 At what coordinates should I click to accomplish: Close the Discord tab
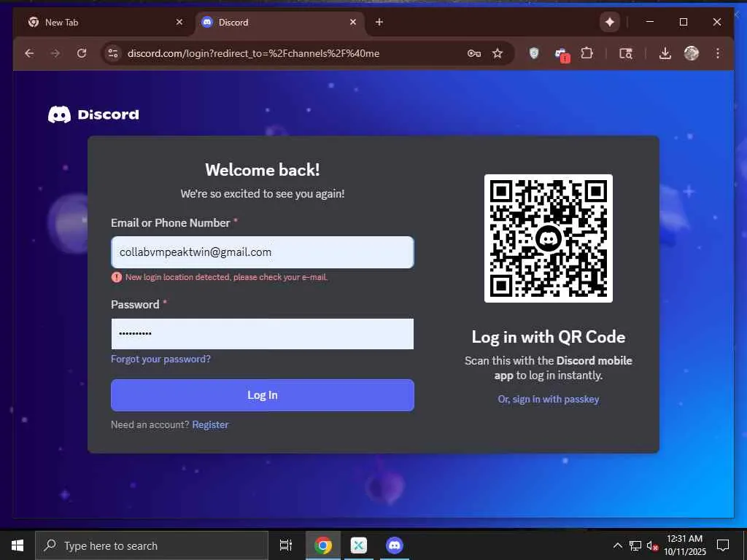pos(353,22)
